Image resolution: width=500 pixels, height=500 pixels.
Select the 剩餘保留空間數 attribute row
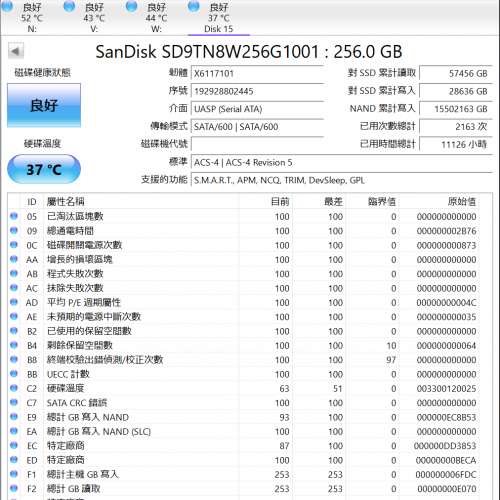pyautogui.click(x=244, y=345)
